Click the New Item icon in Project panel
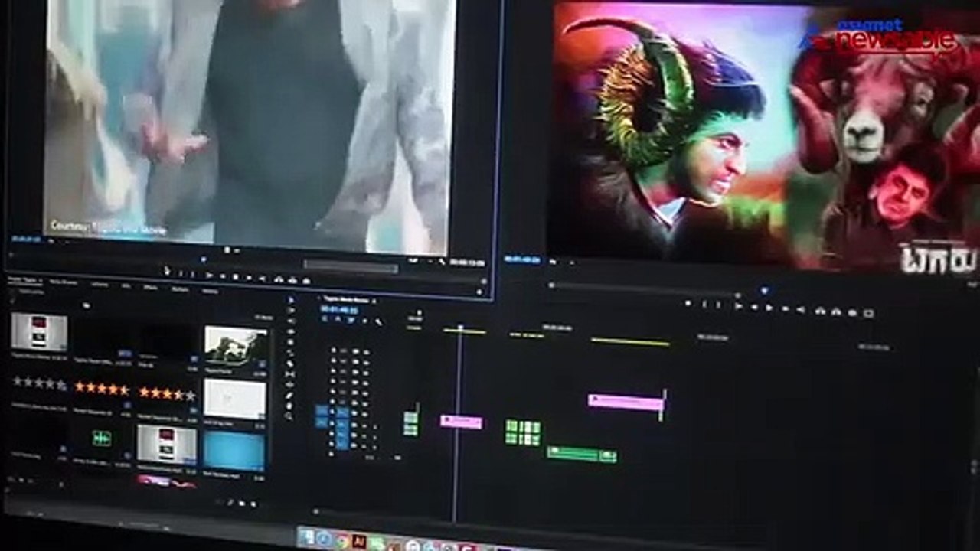This screenshot has height=551, width=980. (241, 503)
